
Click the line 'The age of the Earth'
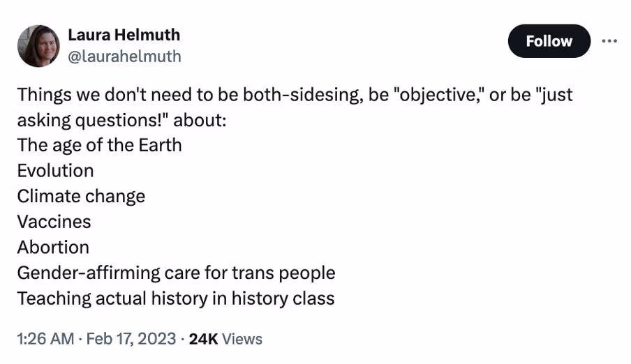pyautogui.click(x=99, y=145)
